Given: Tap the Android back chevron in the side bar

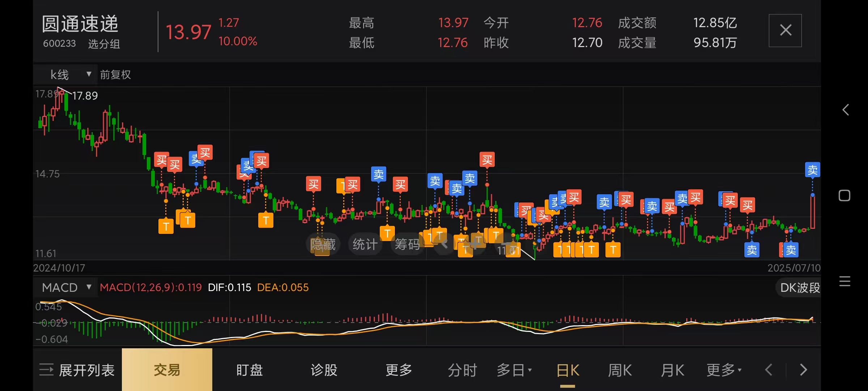Looking at the screenshot, I should tap(845, 110).
